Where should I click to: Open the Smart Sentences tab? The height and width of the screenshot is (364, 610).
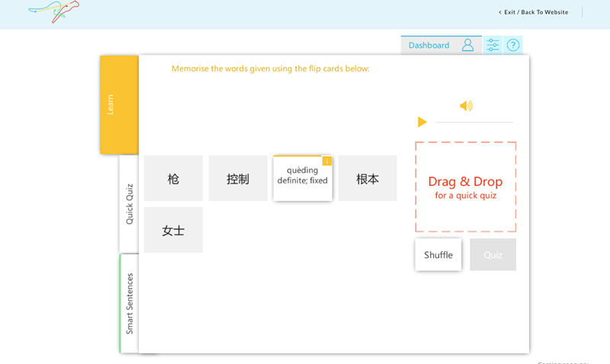click(129, 303)
